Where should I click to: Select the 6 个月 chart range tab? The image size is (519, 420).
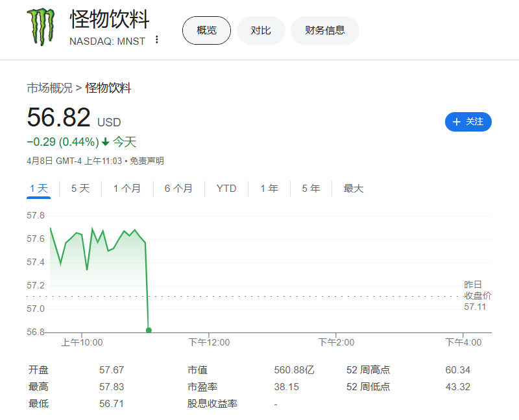tap(179, 189)
